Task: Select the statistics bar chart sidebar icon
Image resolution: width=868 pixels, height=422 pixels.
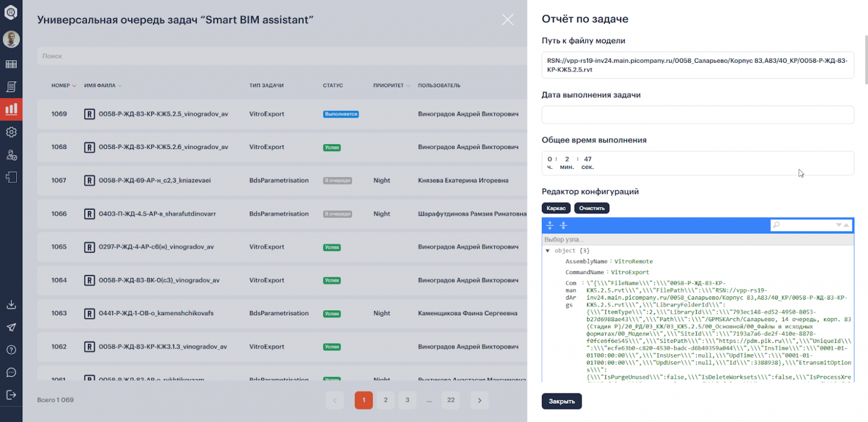Action: click(x=11, y=109)
